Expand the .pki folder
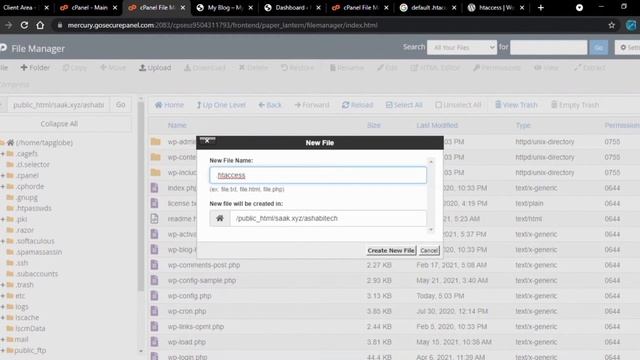 tap(2, 219)
